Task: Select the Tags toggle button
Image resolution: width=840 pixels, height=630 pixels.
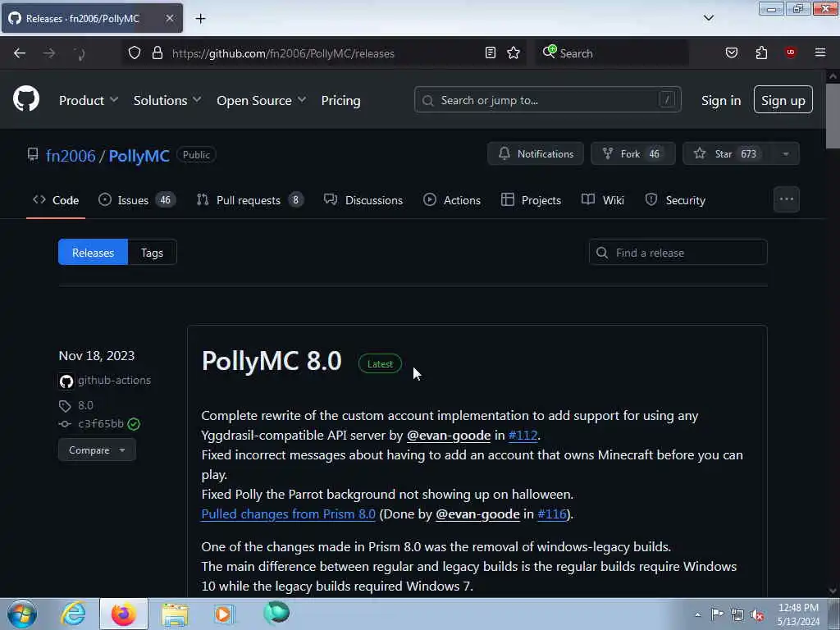Action: tap(152, 253)
